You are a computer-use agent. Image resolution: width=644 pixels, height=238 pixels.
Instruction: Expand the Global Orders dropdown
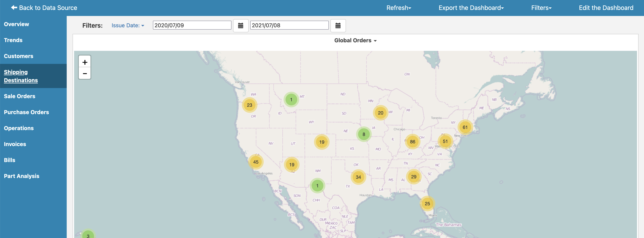(356, 40)
